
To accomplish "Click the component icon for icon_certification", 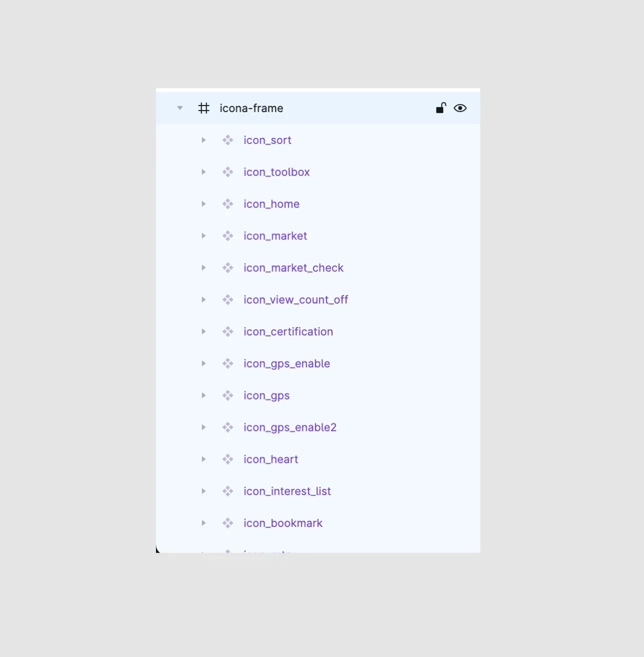I will [228, 331].
